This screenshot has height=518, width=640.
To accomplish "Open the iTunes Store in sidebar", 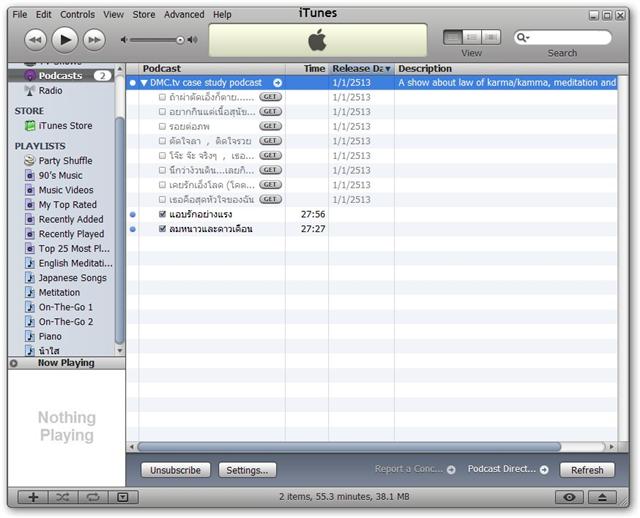I will pos(65,126).
